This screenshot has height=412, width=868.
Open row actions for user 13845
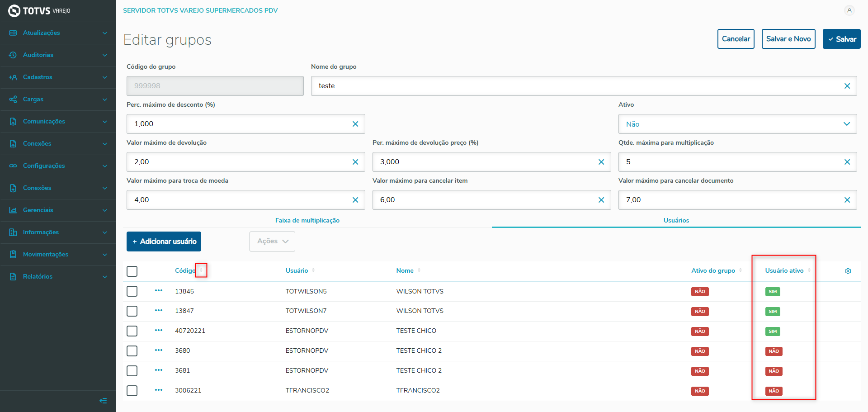159,291
